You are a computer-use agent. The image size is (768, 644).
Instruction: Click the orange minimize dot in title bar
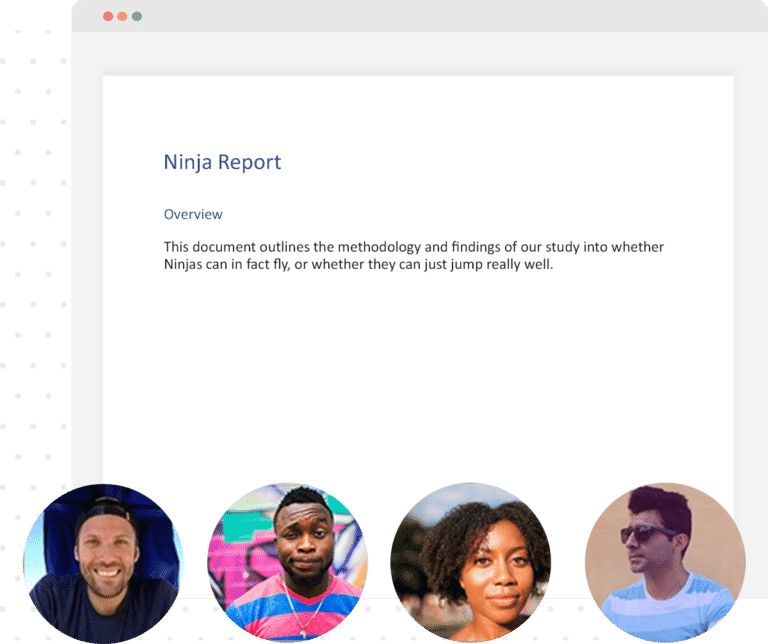point(122,17)
